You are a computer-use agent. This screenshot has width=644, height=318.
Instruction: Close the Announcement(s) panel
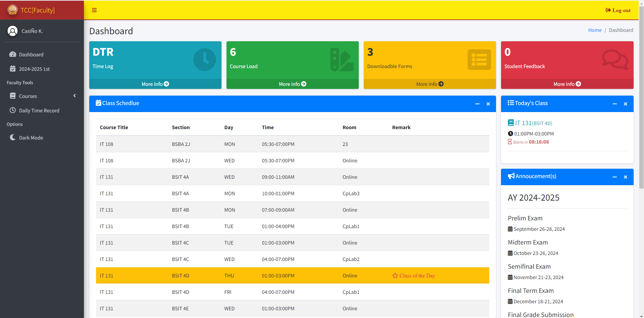626,177
